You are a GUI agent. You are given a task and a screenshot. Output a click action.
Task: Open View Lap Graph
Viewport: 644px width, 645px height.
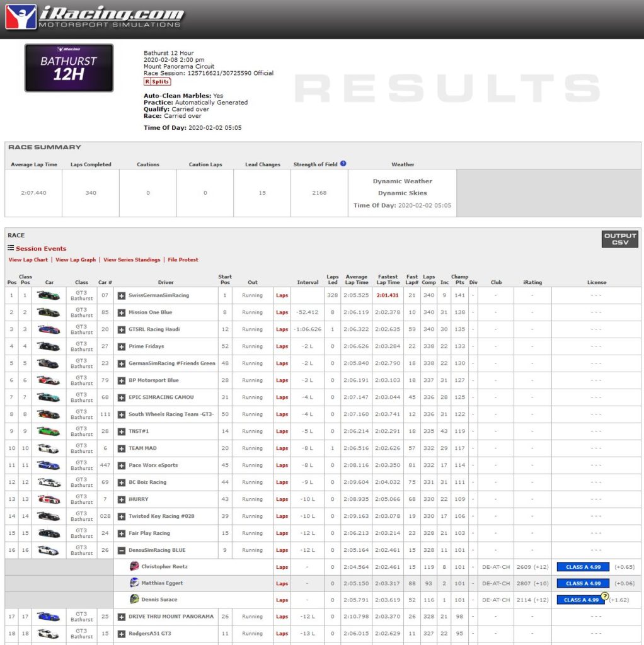point(76,260)
